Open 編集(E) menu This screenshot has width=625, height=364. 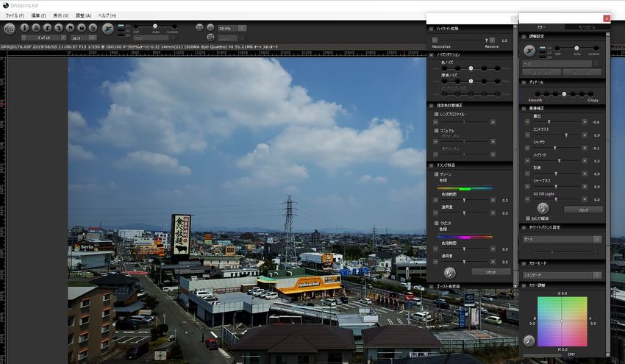(39, 15)
